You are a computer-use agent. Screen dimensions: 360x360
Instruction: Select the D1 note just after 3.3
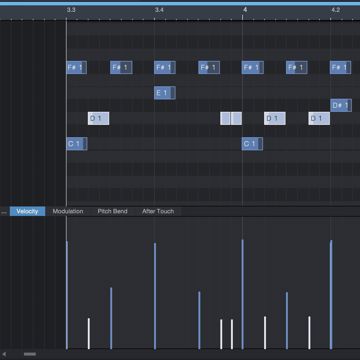pos(98,118)
